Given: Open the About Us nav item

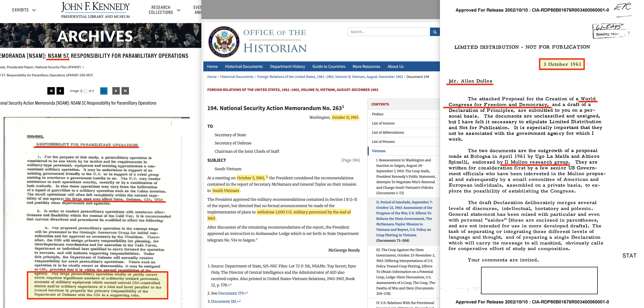Looking at the screenshot, I should tap(396, 67).
